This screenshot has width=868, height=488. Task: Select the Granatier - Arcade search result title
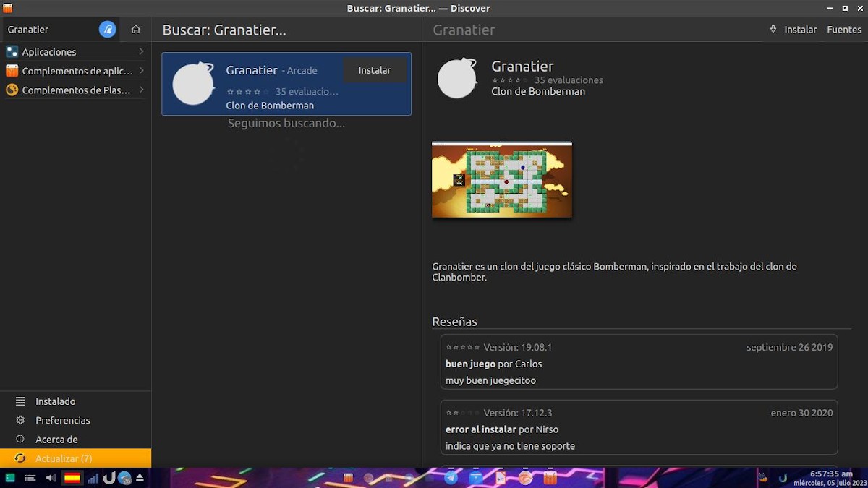(271, 70)
